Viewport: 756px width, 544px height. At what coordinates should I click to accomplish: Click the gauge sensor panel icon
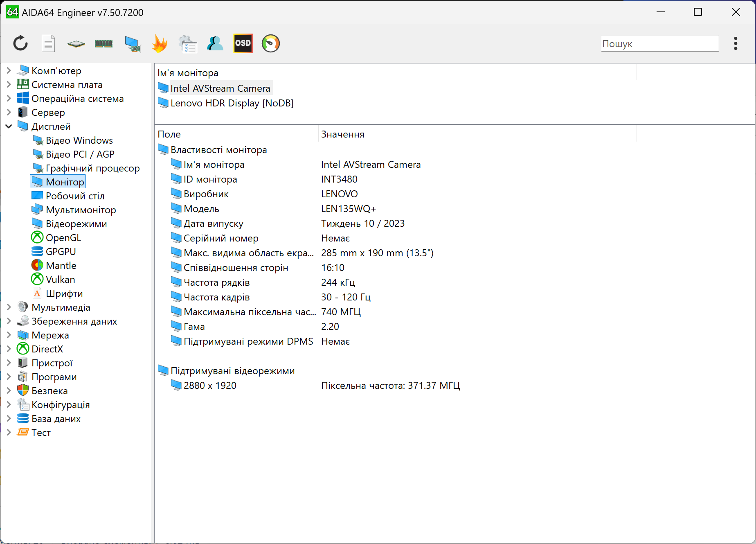tap(271, 43)
